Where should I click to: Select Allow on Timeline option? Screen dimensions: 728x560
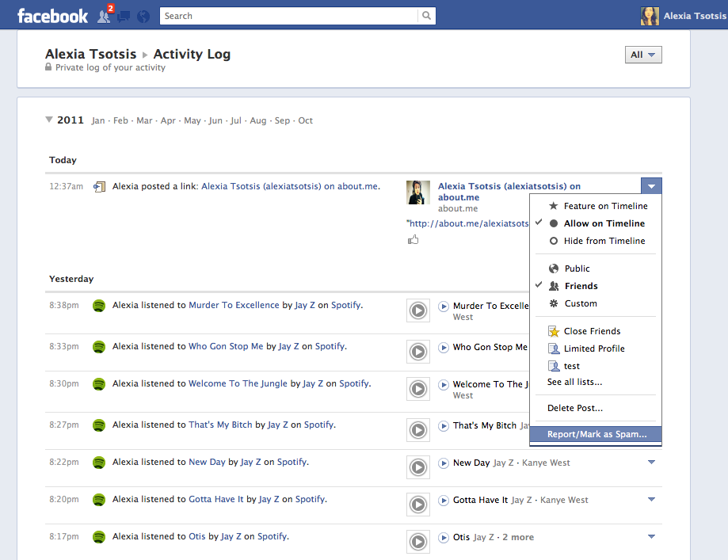point(596,223)
